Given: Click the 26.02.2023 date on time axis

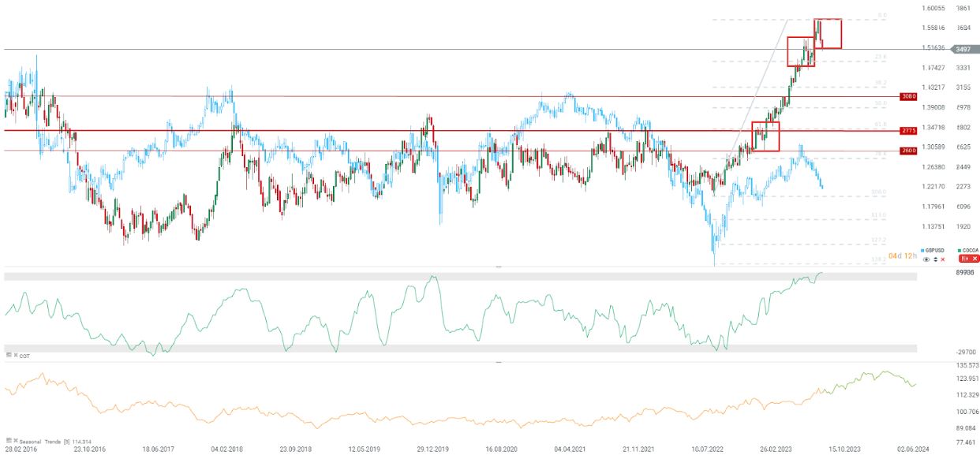Looking at the screenshot, I should tap(777, 450).
